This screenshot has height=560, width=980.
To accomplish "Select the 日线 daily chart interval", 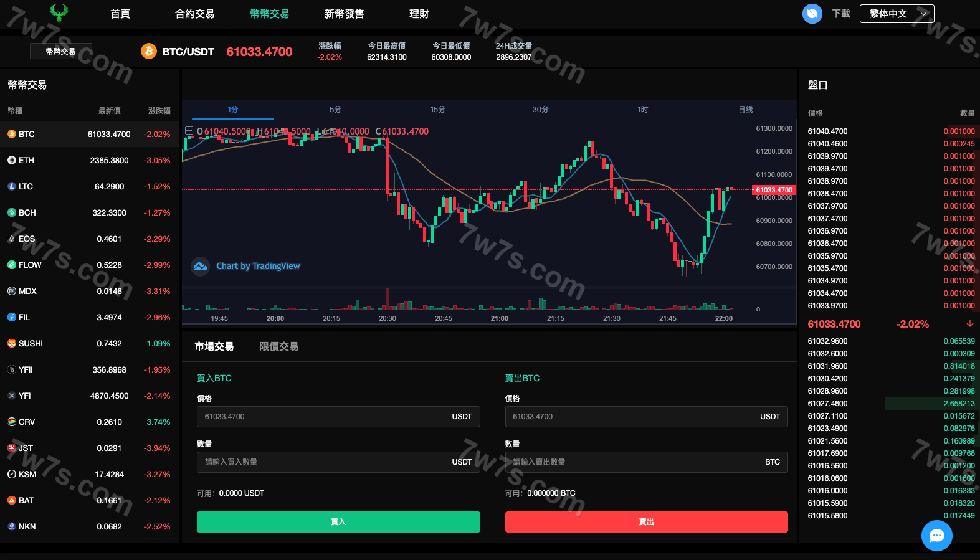I will point(745,110).
